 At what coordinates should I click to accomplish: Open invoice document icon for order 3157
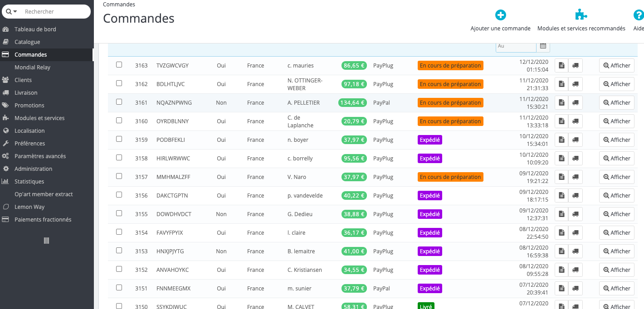[x=561, y=177]
